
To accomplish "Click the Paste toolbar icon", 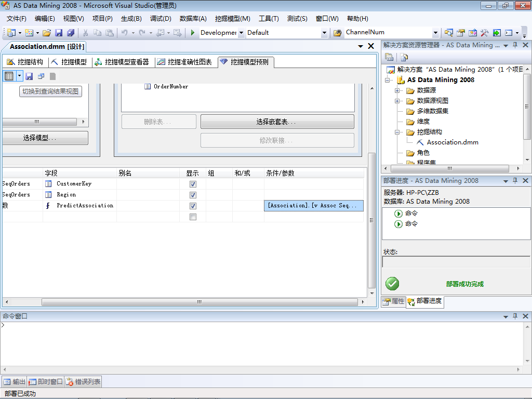I will tap(109, 33).
